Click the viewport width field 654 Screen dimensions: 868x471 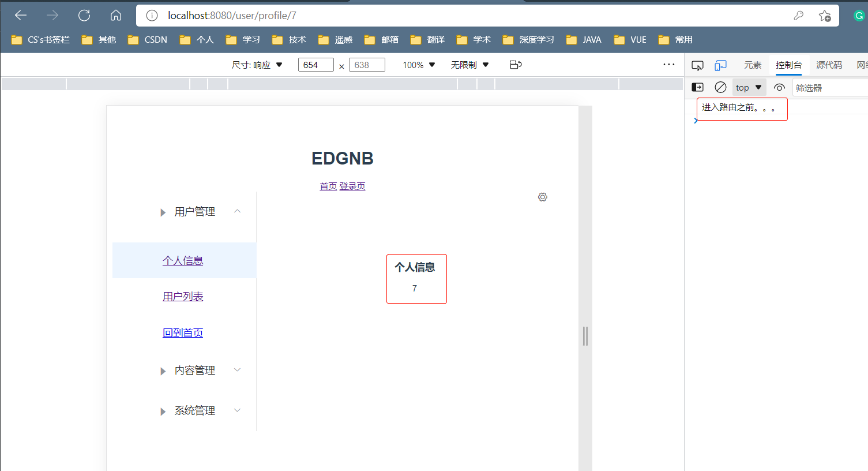(315, 65)
